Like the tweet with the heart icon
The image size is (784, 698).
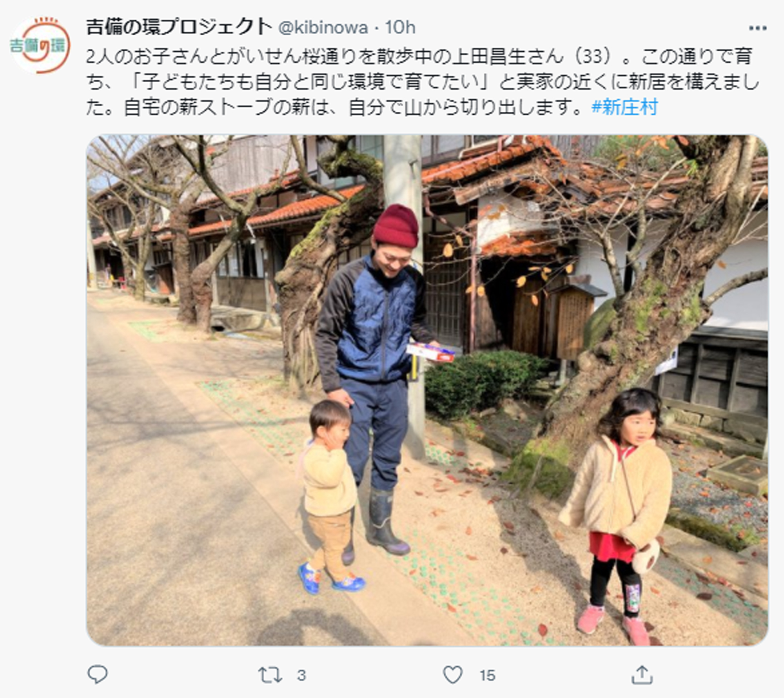[453, 675]
